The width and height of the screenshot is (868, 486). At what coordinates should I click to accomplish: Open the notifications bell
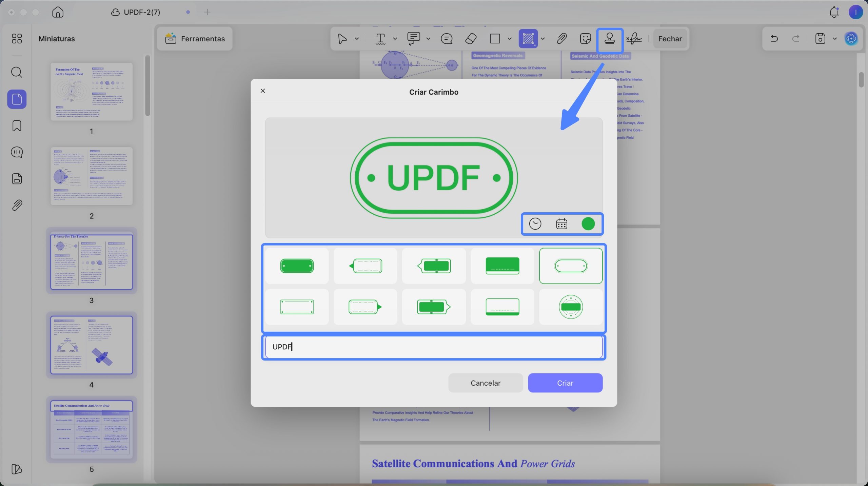point(834,12)
